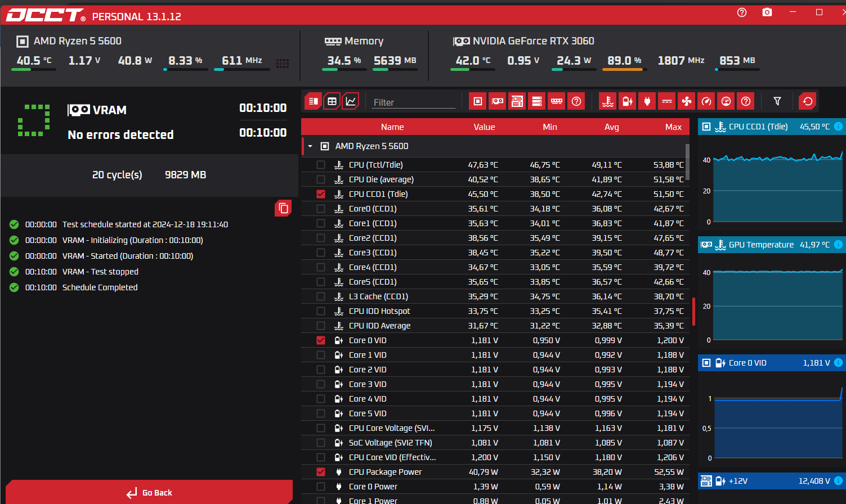Reset sensor min/max statistics
846x504 pixels.
coord(808,101)
